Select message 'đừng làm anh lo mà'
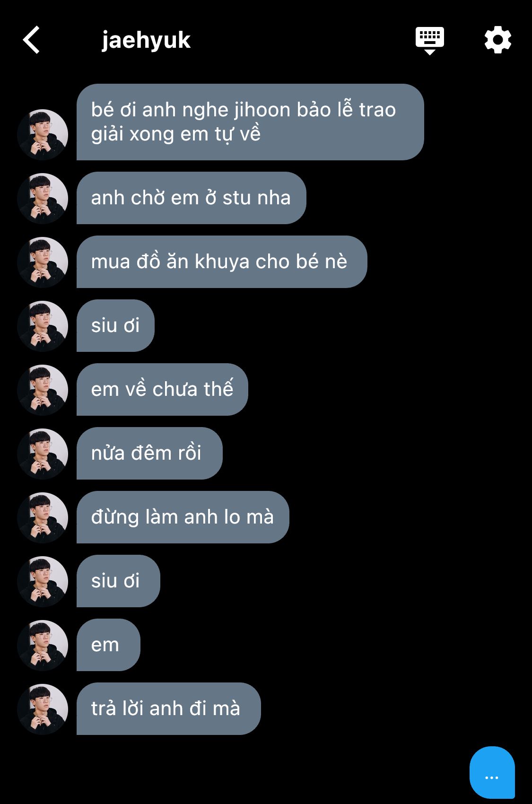Screen dimensions: 532x804 pyautogui.click(x=183, y=517)
